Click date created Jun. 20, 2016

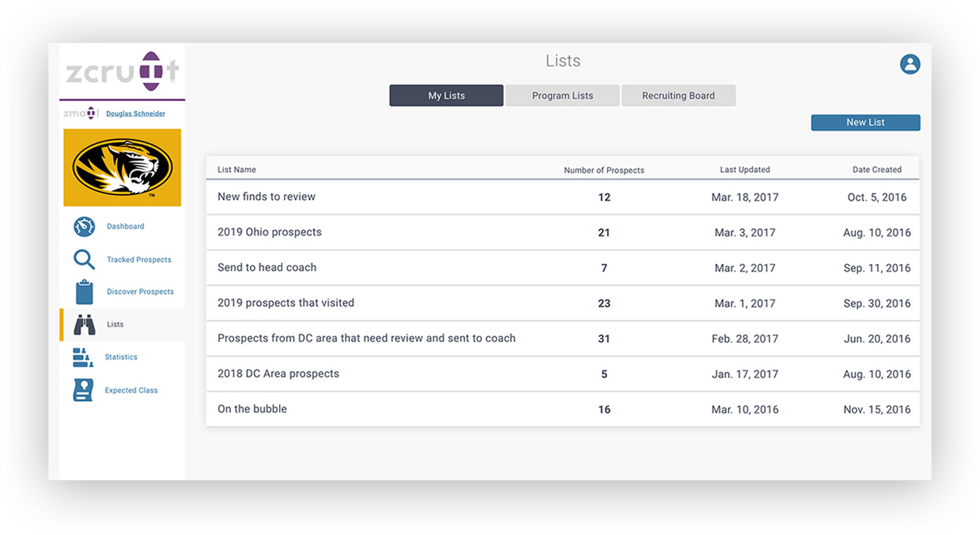click(877, 338)
